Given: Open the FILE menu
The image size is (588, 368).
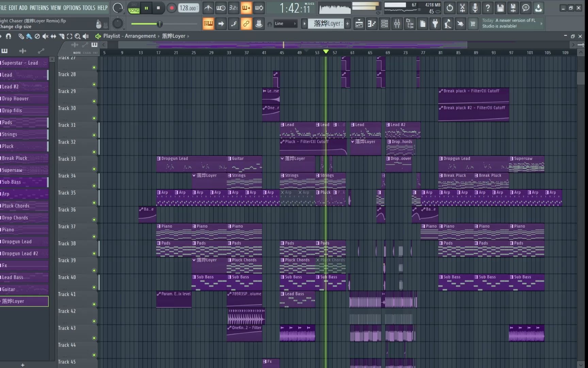Looking at the screenshot, I should point(3,8).
